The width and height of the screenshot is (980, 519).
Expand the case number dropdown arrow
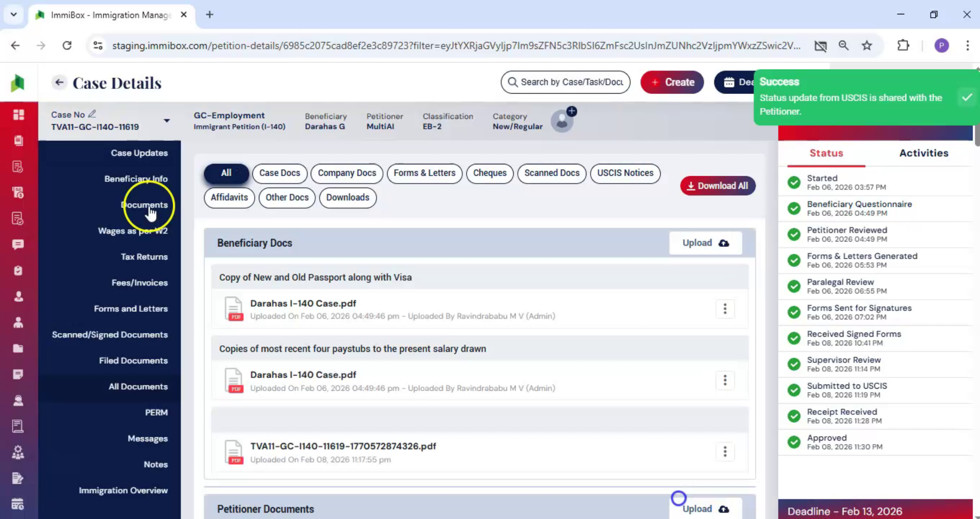pyautogui.click(x=167, y=121)
